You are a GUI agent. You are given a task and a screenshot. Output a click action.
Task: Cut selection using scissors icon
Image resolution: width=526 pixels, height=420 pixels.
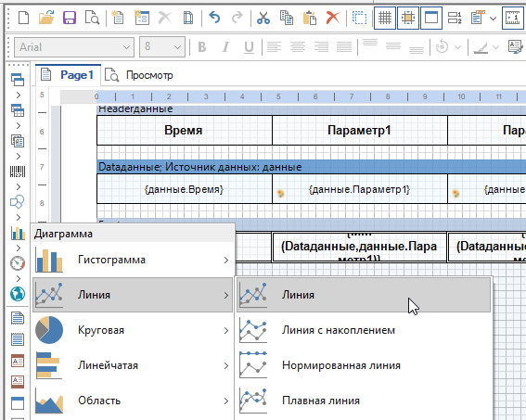coord(263,18)
